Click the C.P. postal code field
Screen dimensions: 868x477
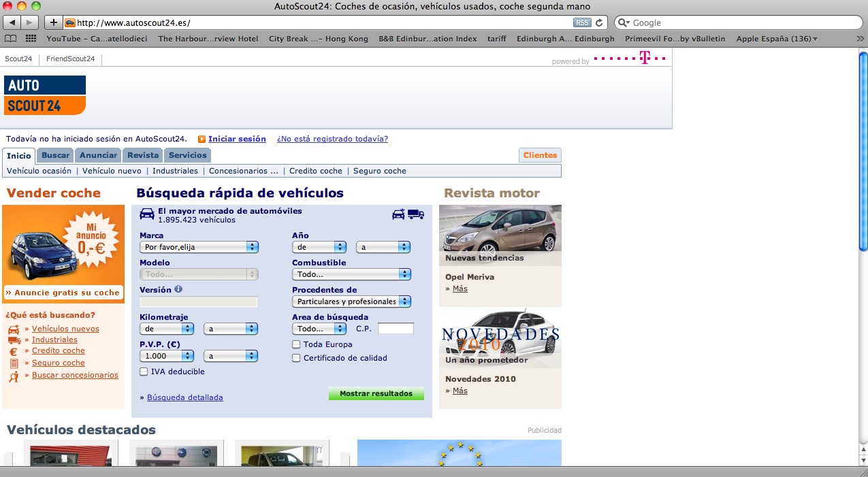(x=396, y=329)
